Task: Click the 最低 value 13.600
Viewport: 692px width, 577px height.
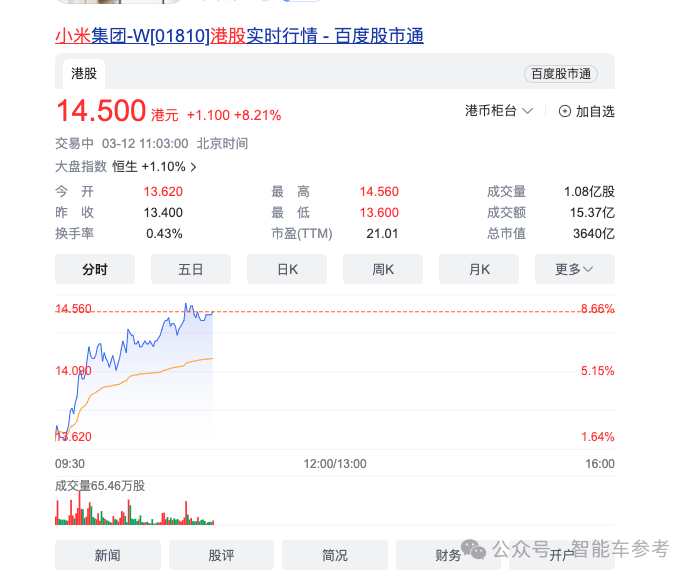Action: [379, 213]
